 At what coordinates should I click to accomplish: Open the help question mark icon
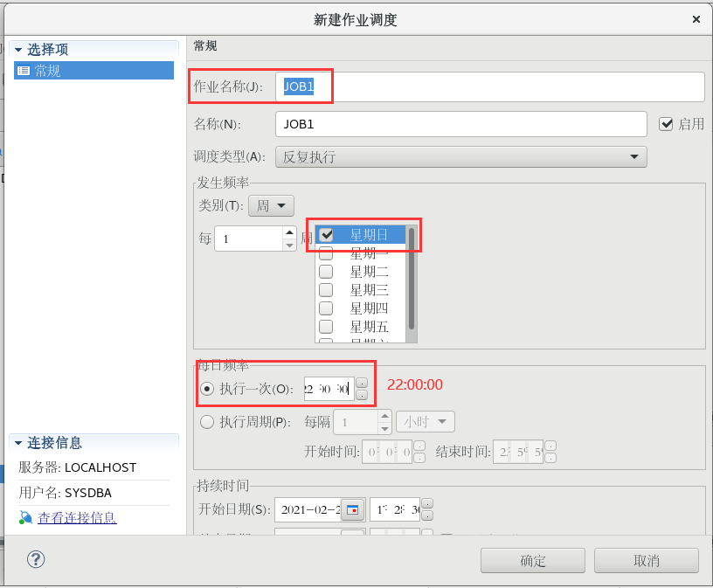(x=36, y=559)
